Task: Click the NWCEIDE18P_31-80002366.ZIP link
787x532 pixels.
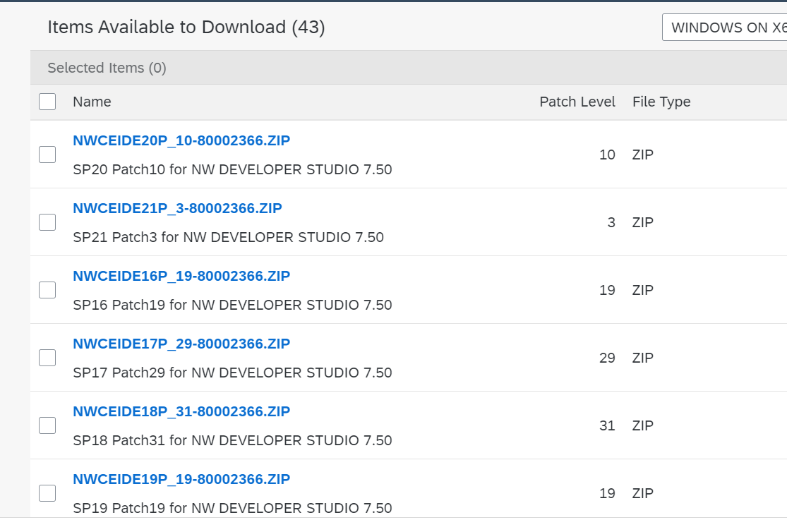Action: pyautogui.click(x=181, y=411)
